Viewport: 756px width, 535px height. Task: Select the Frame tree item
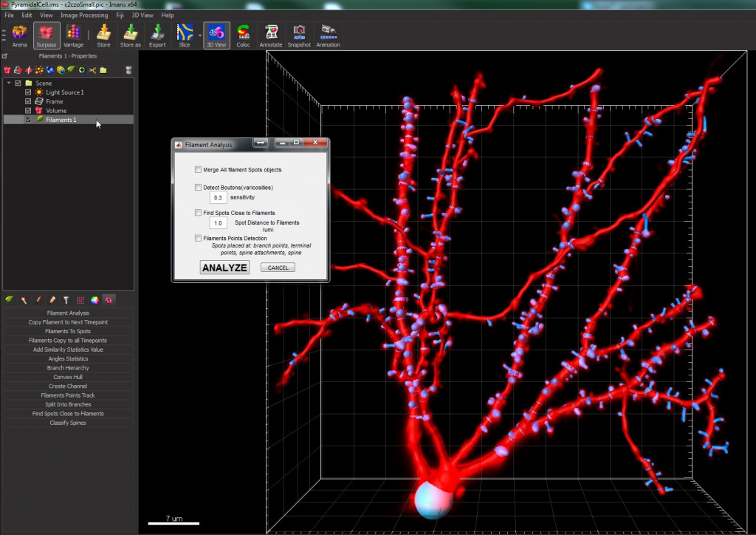click(54, 101)
